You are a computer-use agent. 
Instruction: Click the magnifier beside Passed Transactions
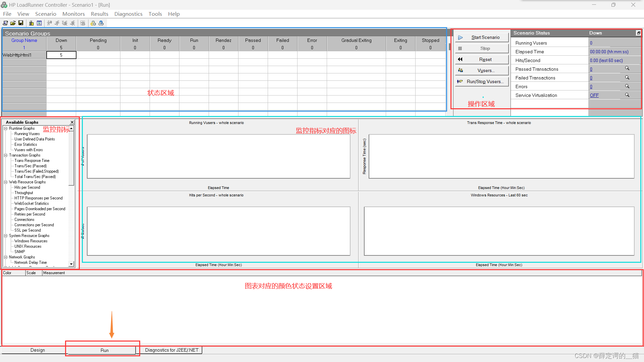pyautogui.click(x=627, y=68)
